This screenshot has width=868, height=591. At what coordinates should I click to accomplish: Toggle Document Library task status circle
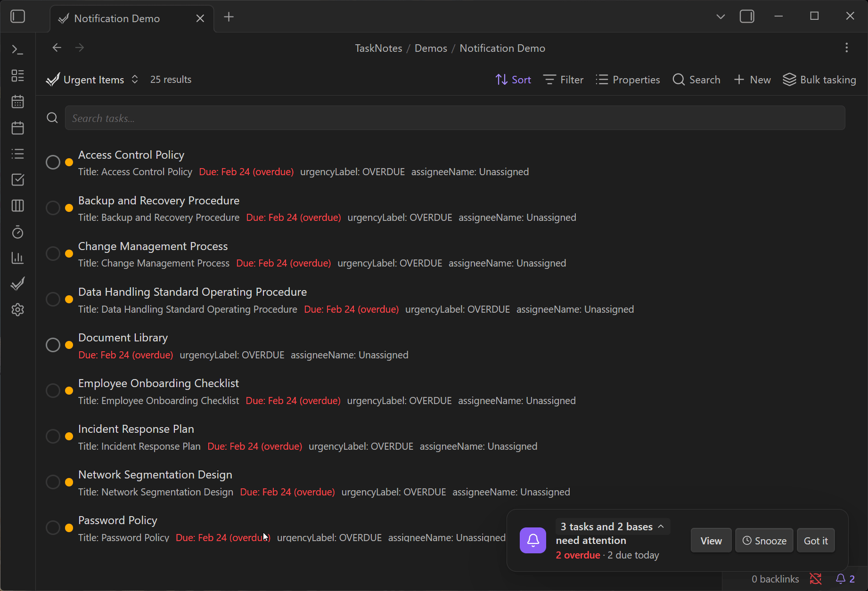click(x=53, y=345)
